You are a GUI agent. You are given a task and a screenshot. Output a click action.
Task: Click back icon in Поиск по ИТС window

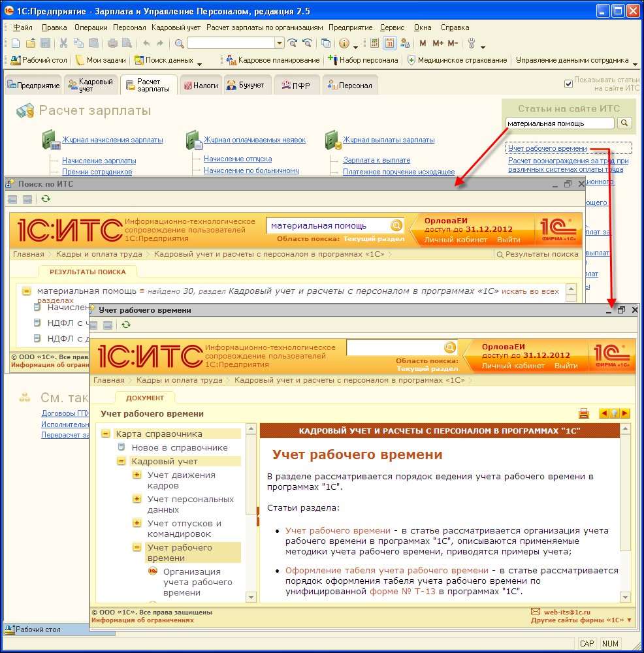pyautogui.click(x=12, y=199)
